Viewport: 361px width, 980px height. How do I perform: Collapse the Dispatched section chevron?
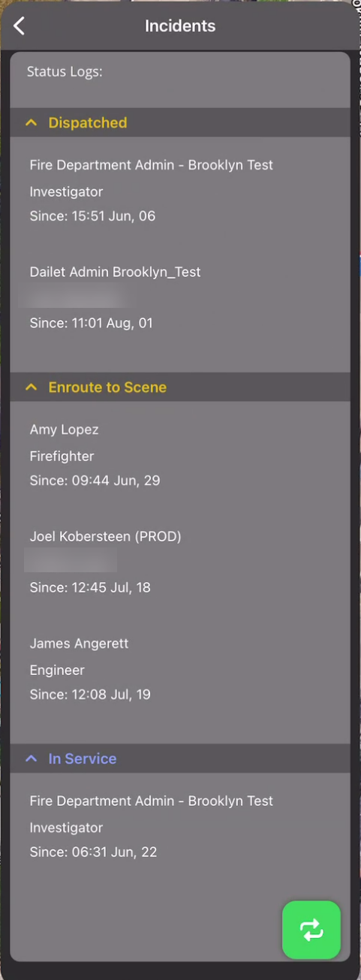(31, 122)
